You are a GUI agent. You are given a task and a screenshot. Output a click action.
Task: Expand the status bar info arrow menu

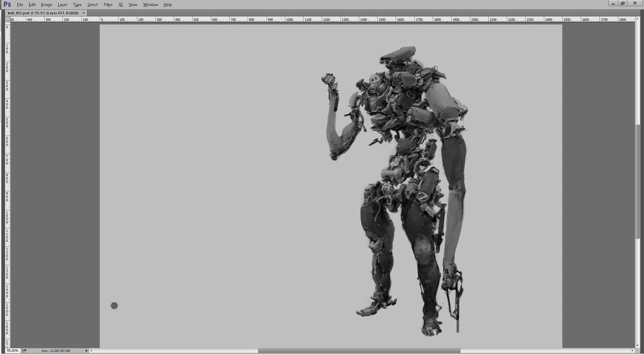(x=86, y=351)
